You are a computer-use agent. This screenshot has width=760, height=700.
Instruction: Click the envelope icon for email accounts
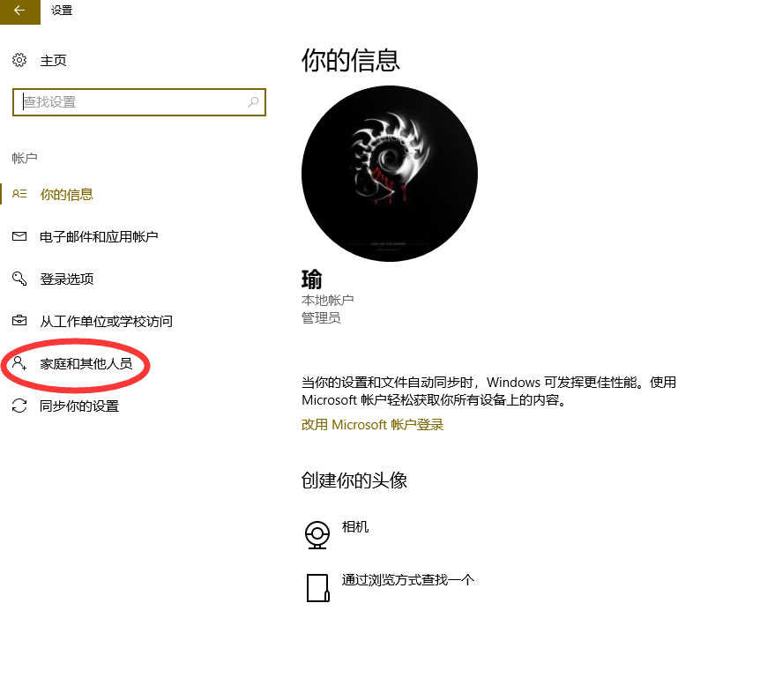click(x=19, y=236)
